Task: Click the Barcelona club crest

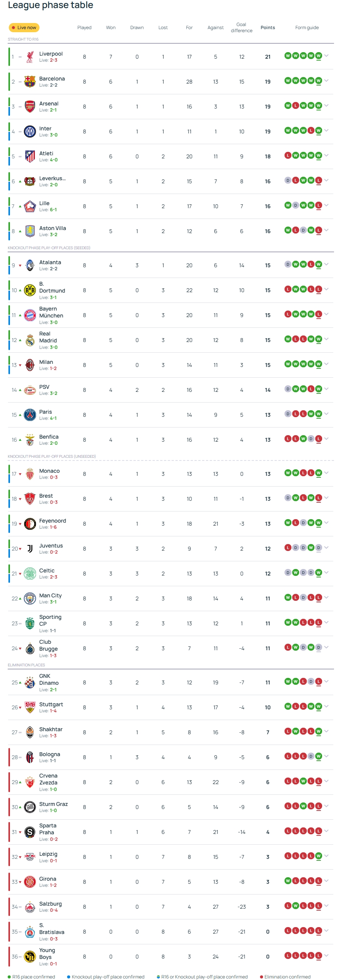Action: click(30, 82)
